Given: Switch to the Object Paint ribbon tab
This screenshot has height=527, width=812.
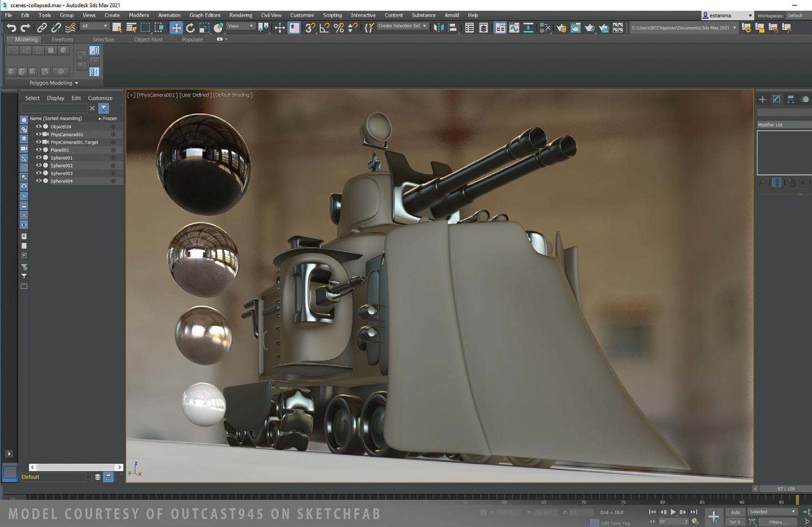Looking at the screenshot, I should (148, 40).
